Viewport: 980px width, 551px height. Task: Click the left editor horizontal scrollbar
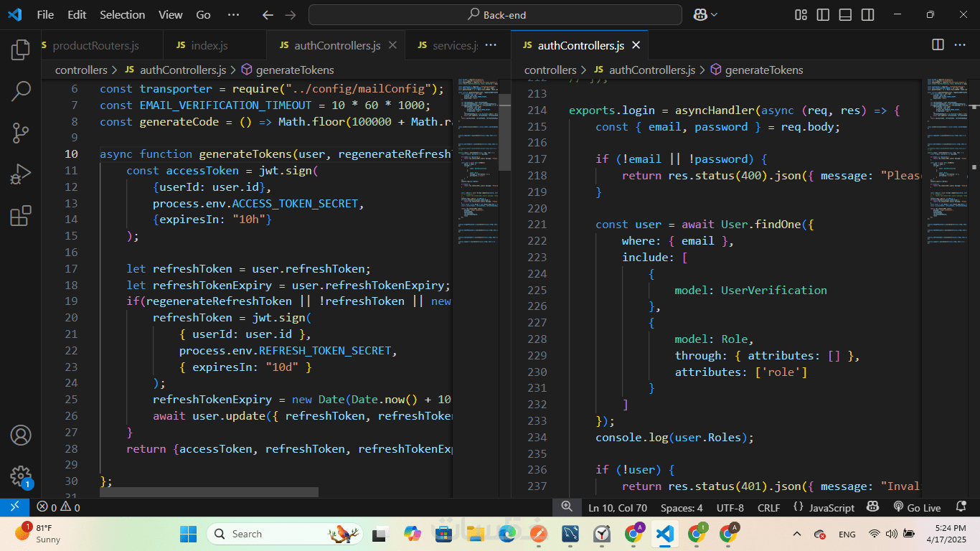click(208, 492)
